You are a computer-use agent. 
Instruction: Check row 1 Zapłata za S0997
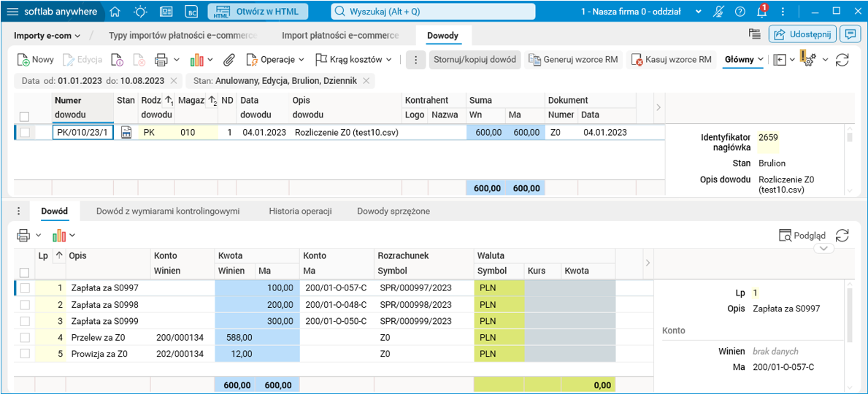tap(24, 288)
